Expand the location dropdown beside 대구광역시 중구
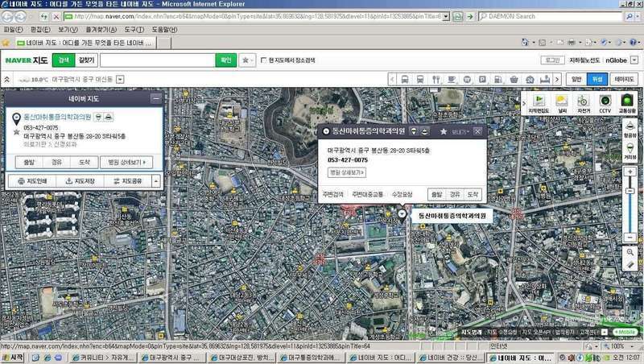 pyautogui.click(x=120, y=79)
